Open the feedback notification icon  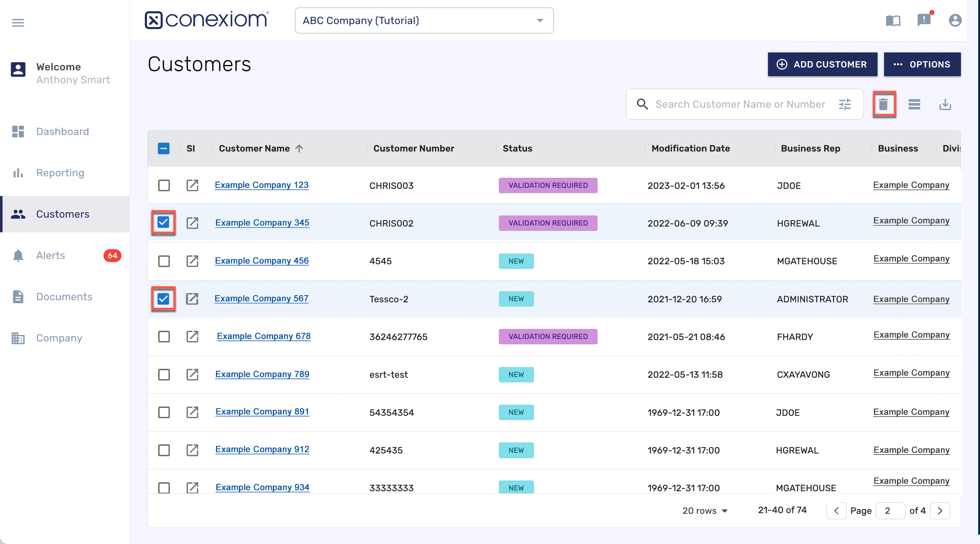coord(923,20)
